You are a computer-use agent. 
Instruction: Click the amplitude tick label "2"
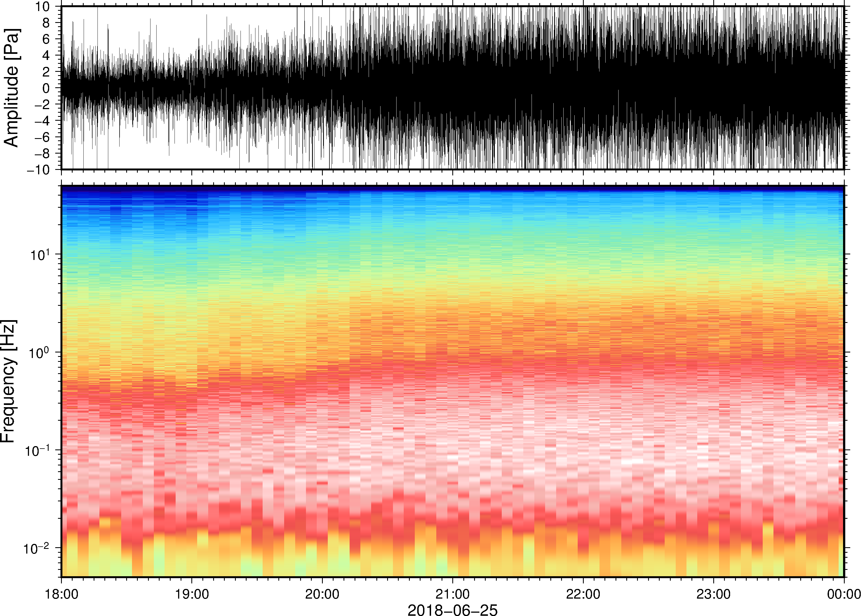pyautogui.click(x=46, y=72)
